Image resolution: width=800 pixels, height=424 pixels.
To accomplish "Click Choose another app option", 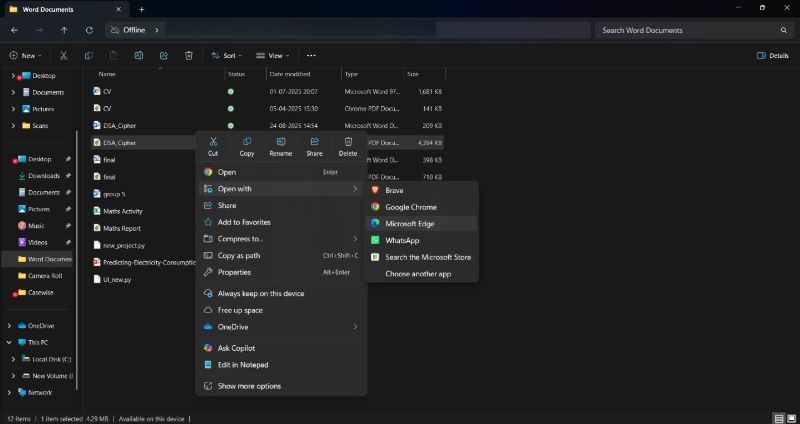I will coord(419,273).
